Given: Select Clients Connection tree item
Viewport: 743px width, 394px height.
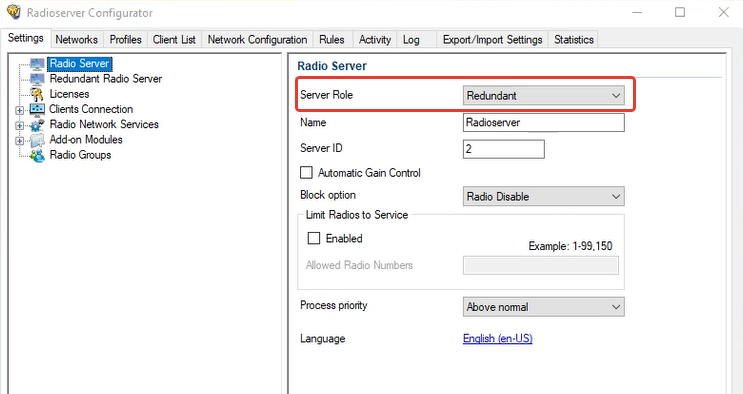Looking at the screenshot, I should pos(91,109).
